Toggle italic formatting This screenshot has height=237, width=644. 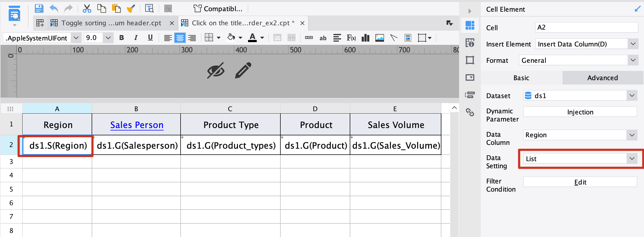[x=136, y=38]
